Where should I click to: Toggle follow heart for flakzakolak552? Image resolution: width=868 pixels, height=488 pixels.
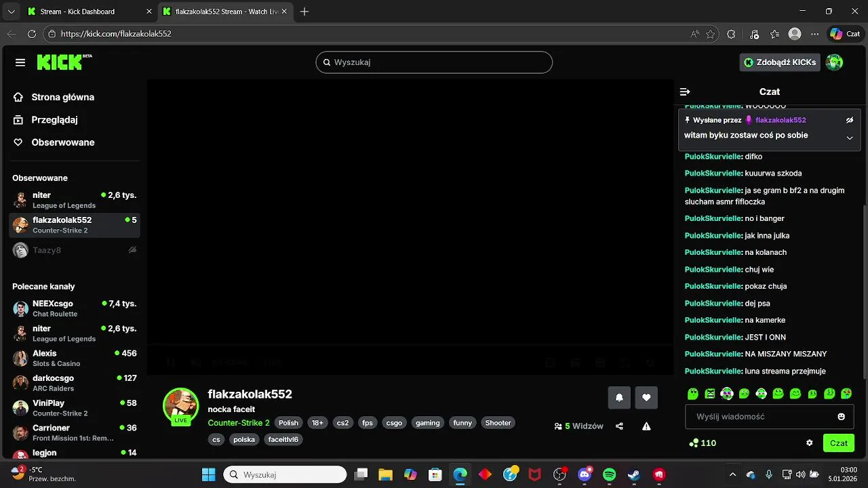646,398
